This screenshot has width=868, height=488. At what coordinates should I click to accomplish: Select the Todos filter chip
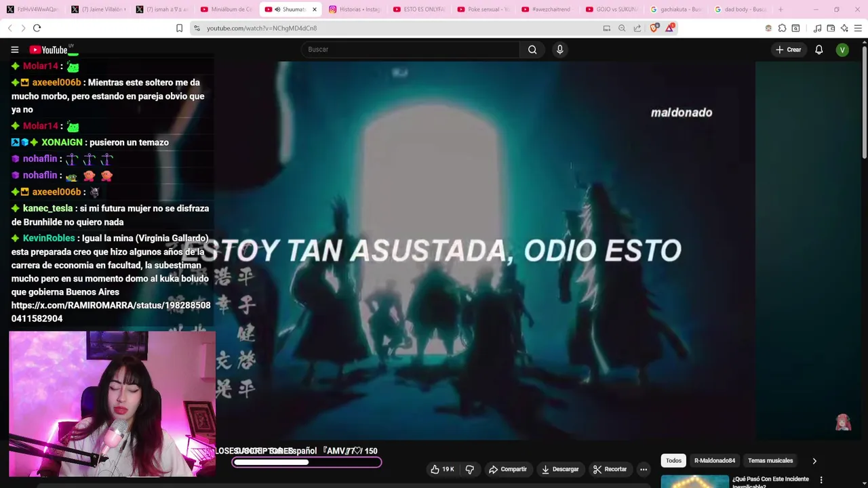[x=673, y=461]
